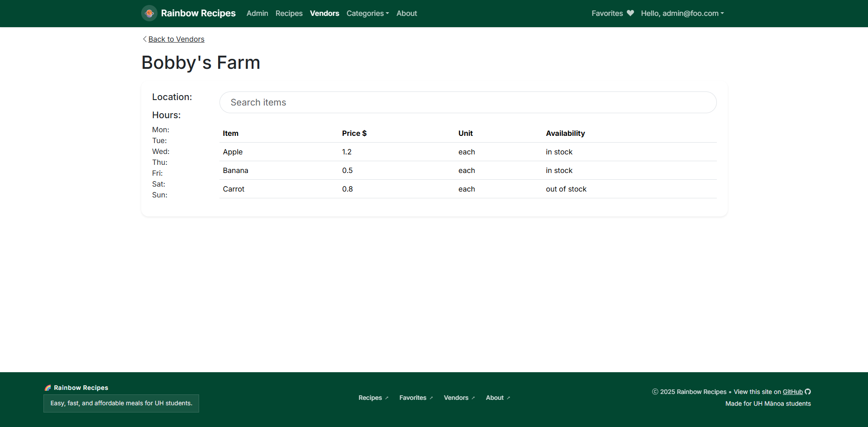Select the Vendors nav item
The height and width of the screenshot is (427, 868).
[x=324, y=14]
